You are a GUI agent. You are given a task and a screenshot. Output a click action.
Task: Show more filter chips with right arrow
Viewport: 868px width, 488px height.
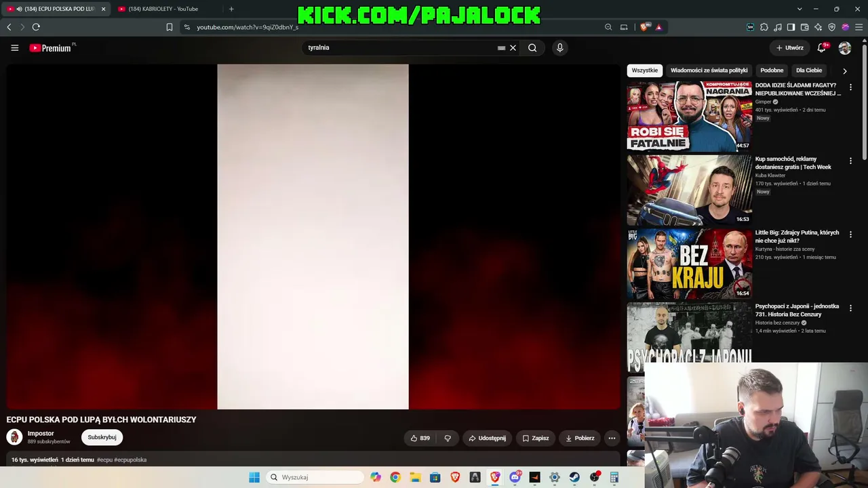click(844, 70)
